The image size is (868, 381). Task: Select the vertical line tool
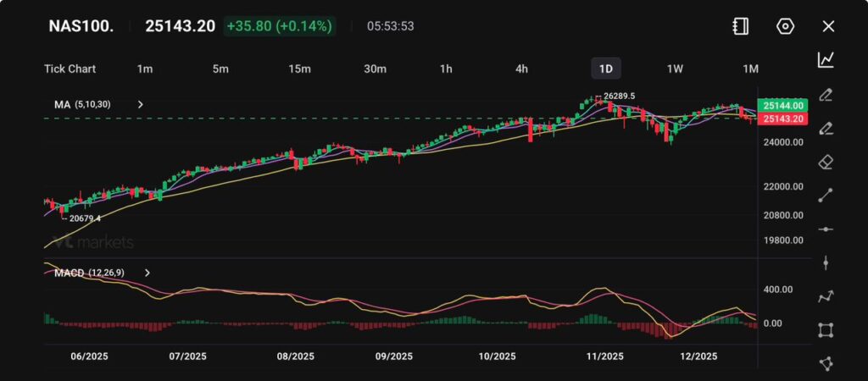[x=826, y=262]
